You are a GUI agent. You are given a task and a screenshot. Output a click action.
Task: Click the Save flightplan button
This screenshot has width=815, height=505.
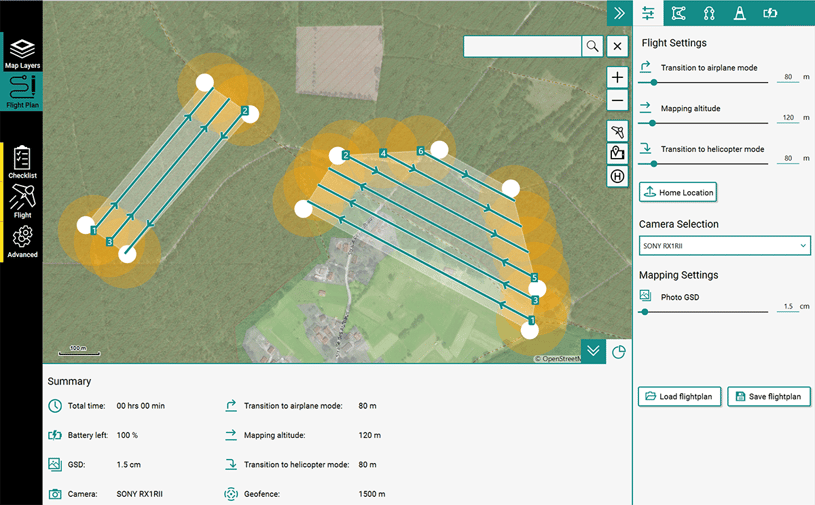[768, 396]
